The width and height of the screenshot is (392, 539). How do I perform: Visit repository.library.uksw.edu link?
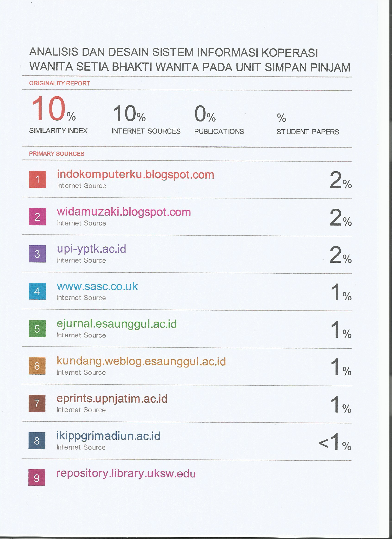coord(126,473)
